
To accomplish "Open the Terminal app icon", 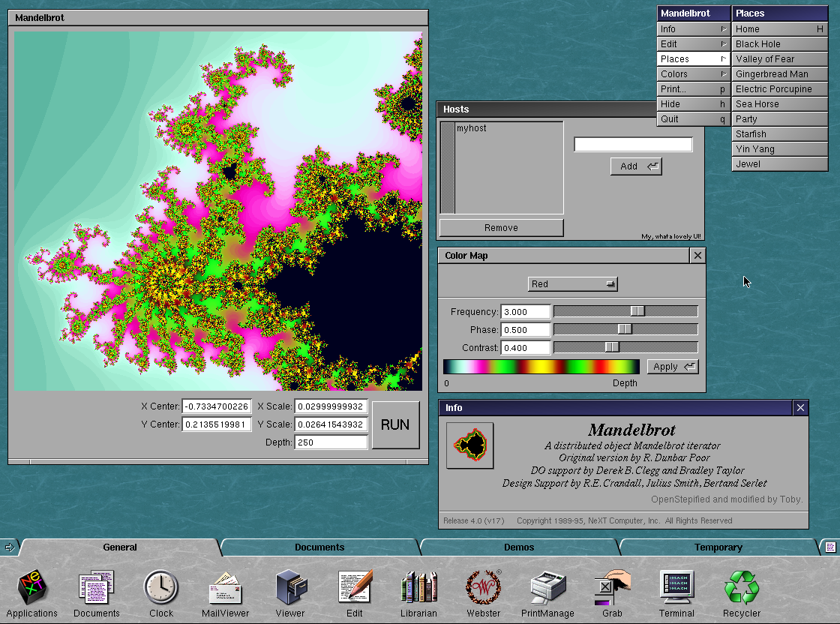I will (x=676, y=587).
